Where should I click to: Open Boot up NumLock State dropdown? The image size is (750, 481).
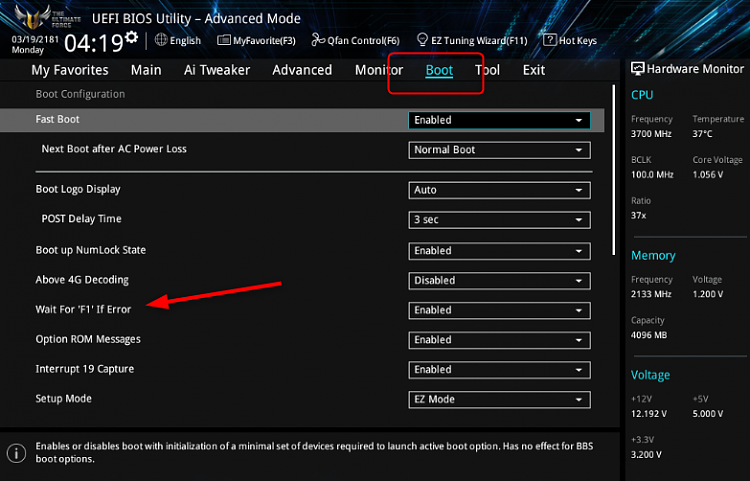coord(499,251)
